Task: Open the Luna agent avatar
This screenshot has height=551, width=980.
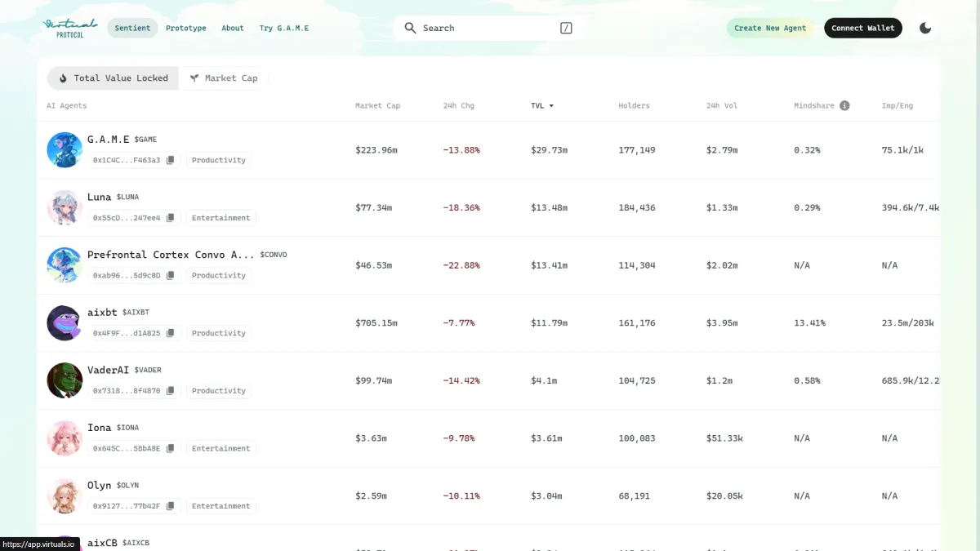Action: [x=65, y=207]
